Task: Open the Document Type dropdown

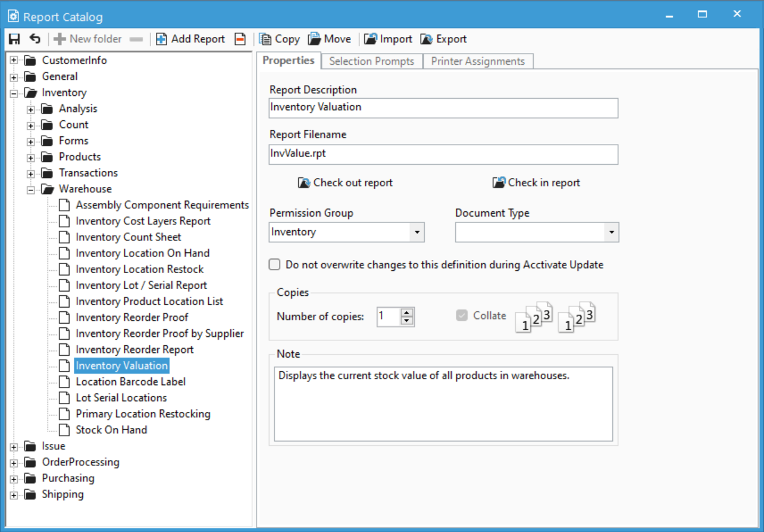Action: [x=612, y=232]
